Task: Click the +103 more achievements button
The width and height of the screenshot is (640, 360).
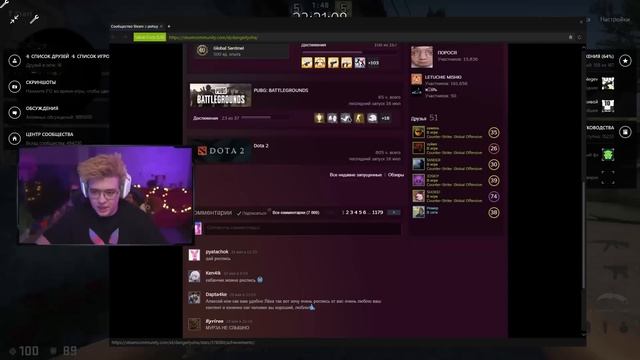Action: pos(373,63)
